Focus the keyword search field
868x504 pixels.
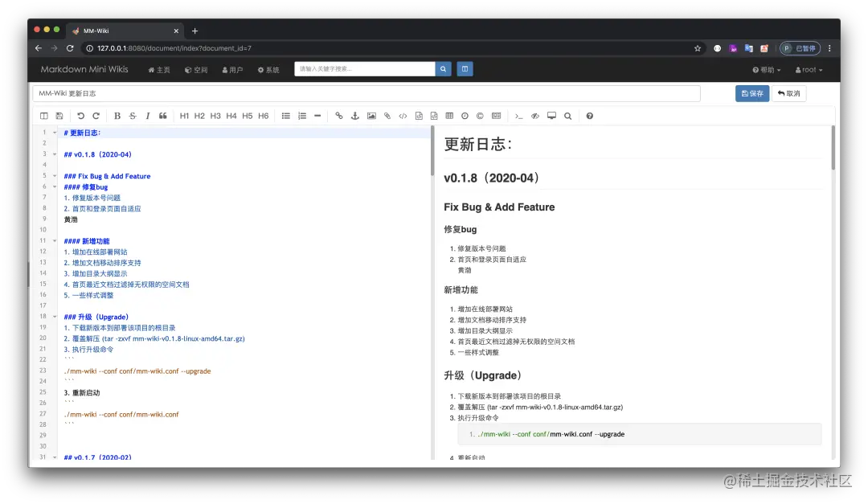point(365,68)
